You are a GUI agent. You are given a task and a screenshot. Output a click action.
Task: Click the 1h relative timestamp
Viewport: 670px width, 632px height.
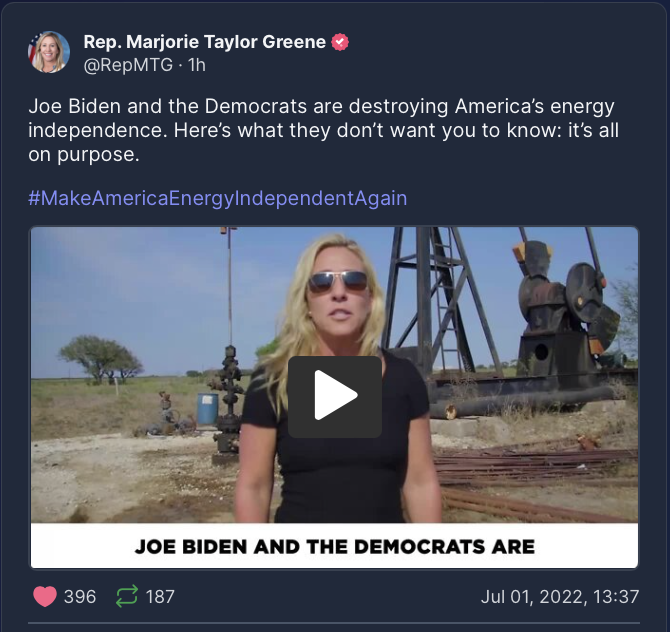click(197, 65)
